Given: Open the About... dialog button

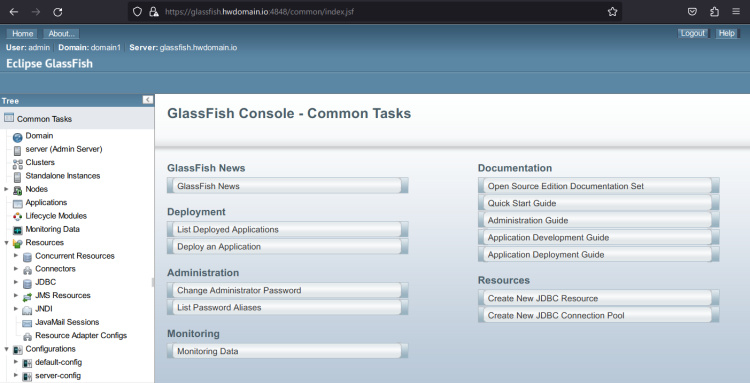Looking at the screenshot, I should [61, 33].
